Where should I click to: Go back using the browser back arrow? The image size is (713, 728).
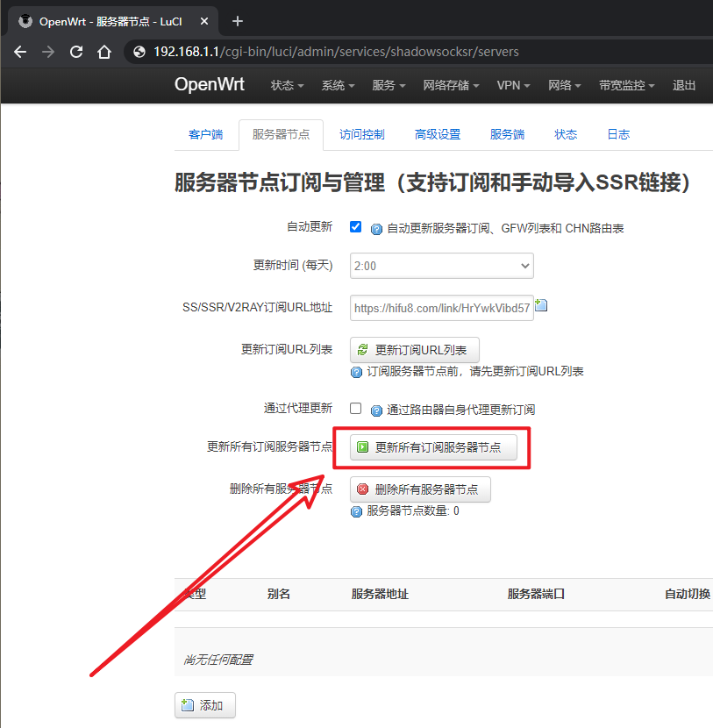(x=20, y=52)
